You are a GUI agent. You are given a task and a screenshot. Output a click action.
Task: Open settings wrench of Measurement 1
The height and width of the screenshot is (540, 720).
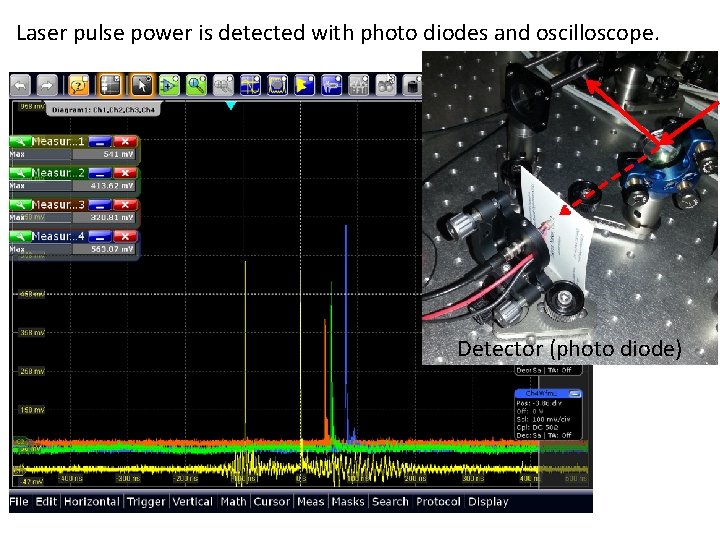(19, 141)
